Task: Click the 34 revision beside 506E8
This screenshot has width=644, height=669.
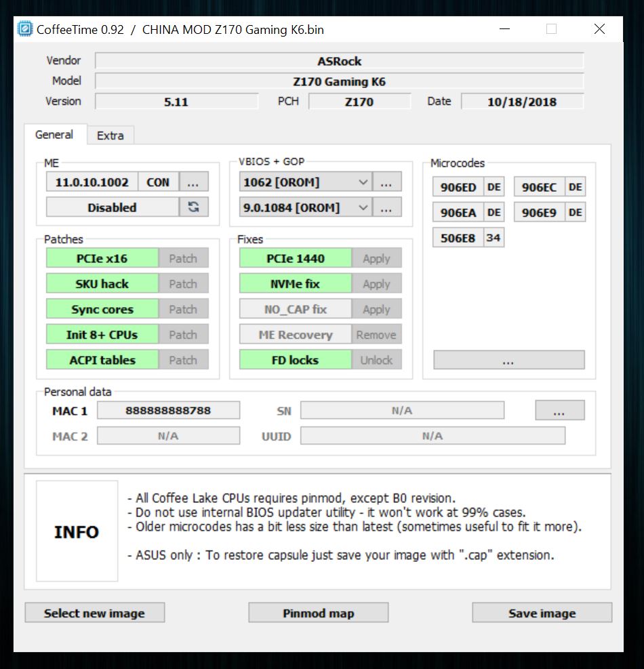Action: (494, 238)
